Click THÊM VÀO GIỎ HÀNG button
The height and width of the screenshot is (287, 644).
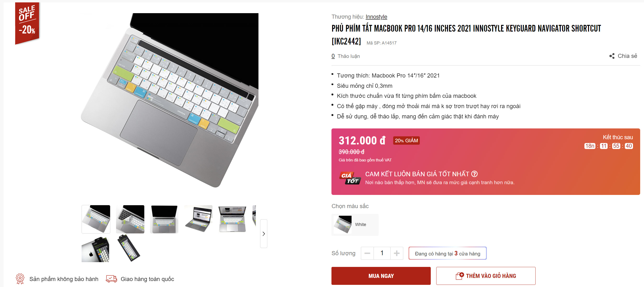[486, 276]
